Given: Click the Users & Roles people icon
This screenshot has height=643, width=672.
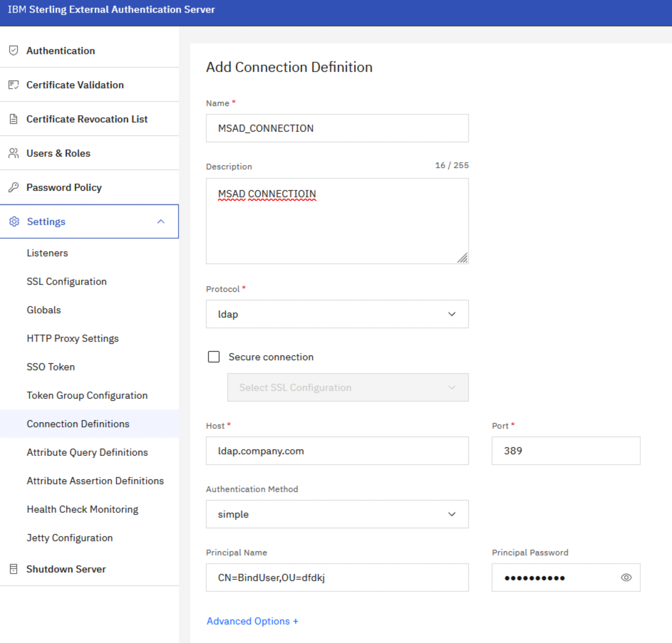Looking at the screenshot, I should click(x=14, y=153).
